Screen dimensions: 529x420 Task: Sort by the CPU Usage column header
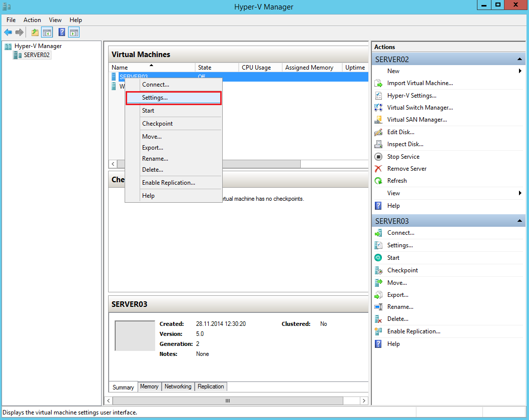260,68
